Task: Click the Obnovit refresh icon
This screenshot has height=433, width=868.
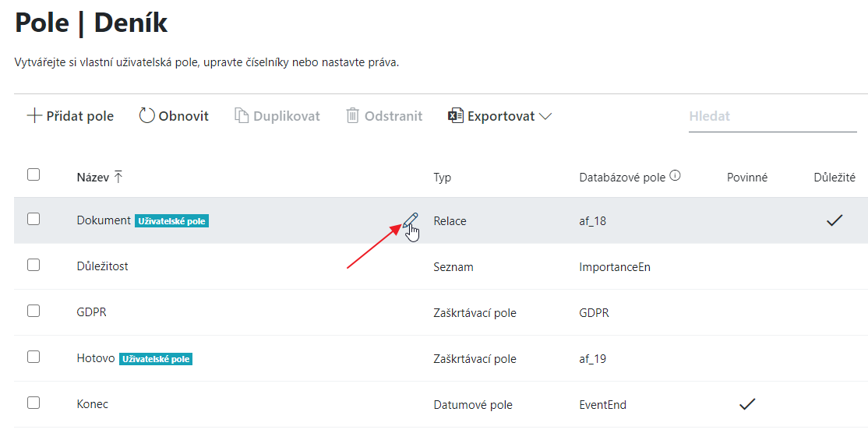Action: (146, 116)
